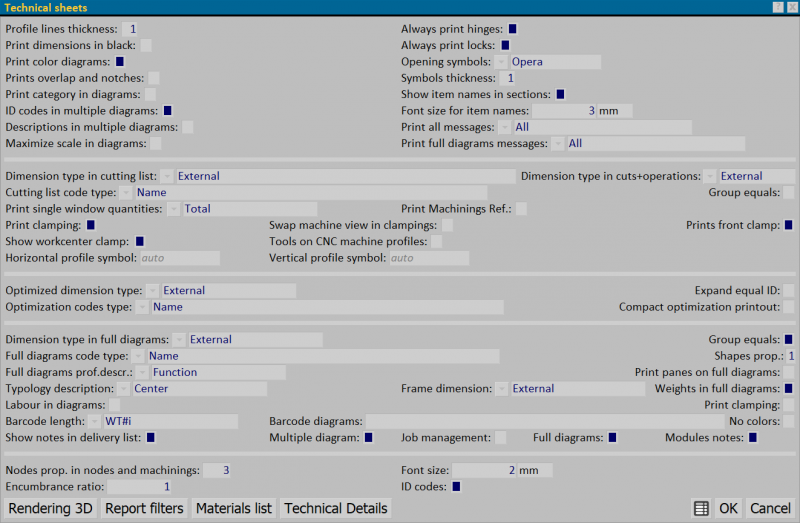Open Frame dimension dropdown
The width and height of the screenshot is (800, 523).
[502, 388]
